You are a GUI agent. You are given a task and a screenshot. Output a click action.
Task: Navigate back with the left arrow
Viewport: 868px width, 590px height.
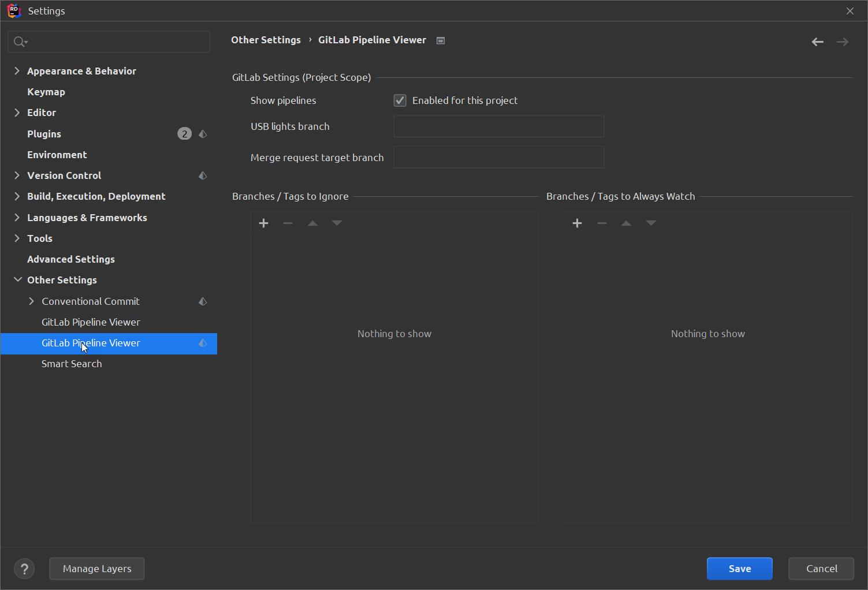pyautogui.click(x=817, y=42)
